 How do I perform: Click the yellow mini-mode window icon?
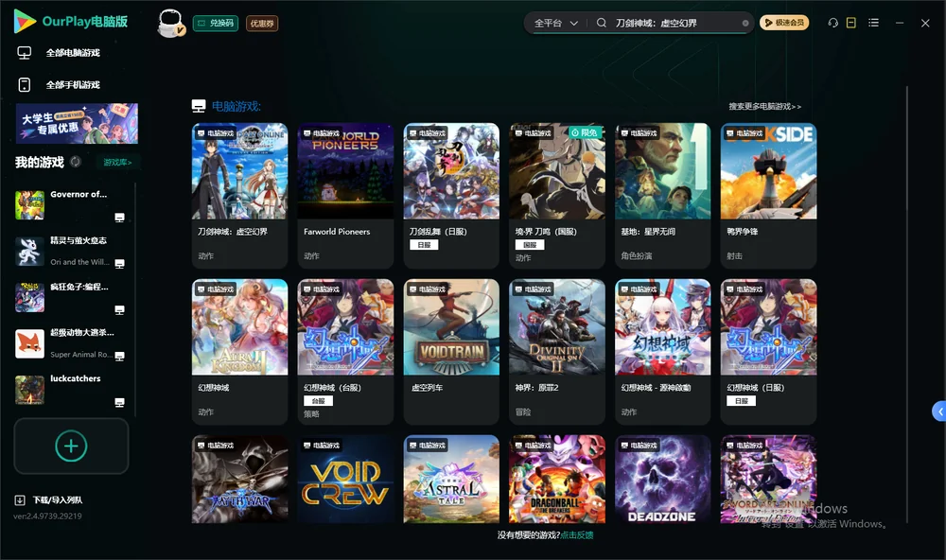[851, 23]
